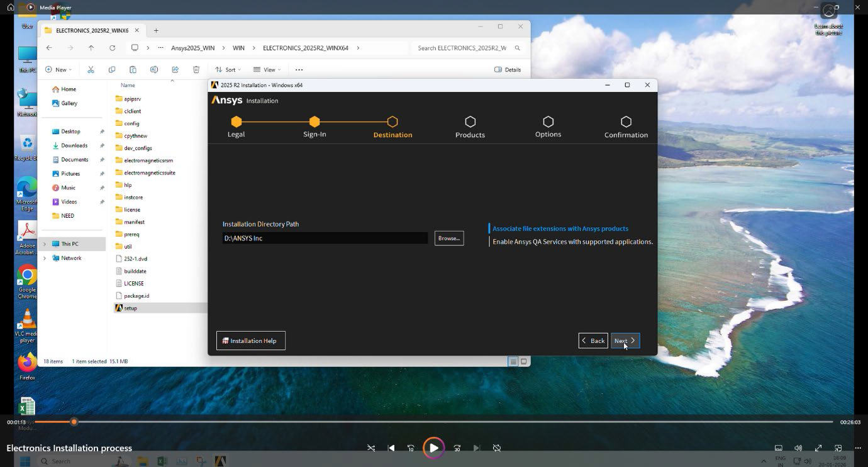Viewport: 868px width, 467px height.
Task: Toggle repeat mode
Action: coord(497,448)
